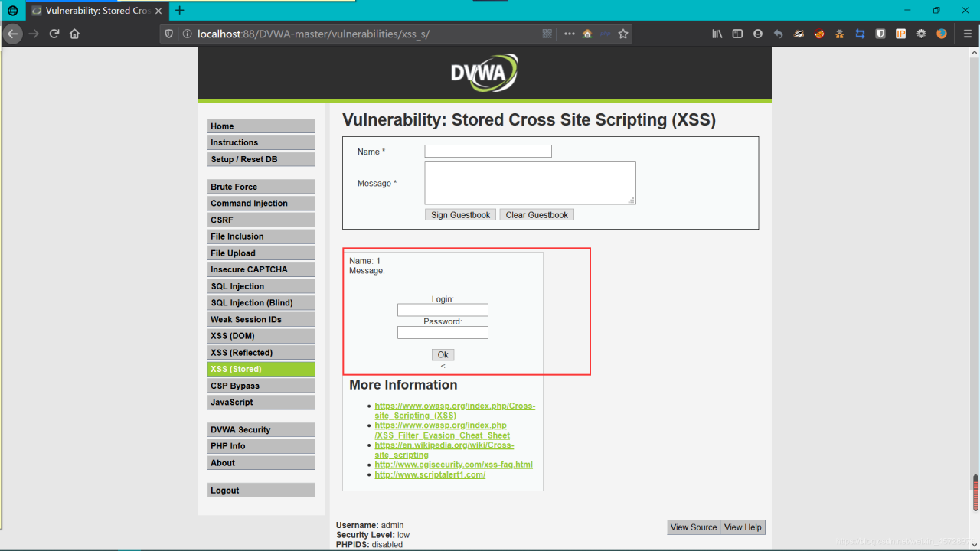Toggle the sidebars icon
This screenshot has width=980, height=551.
point(737,34)
